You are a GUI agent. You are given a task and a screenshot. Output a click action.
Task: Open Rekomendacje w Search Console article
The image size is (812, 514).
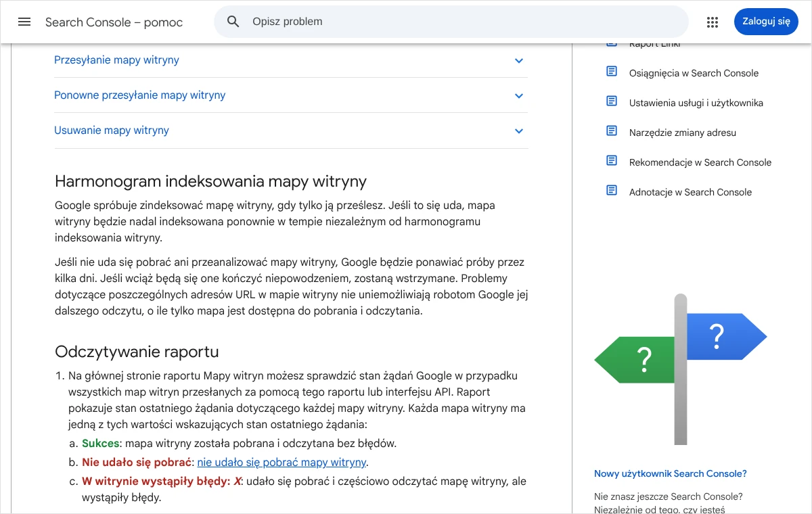point(700,162)
